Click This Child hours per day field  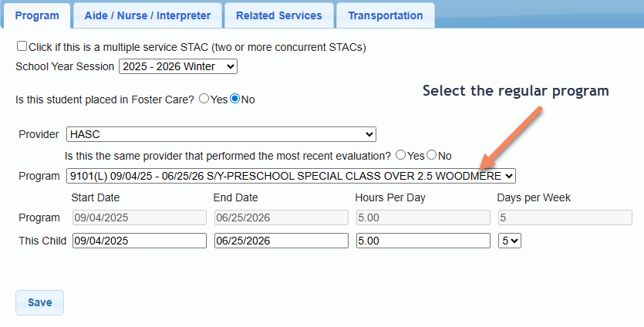click(x=423, y=241)
